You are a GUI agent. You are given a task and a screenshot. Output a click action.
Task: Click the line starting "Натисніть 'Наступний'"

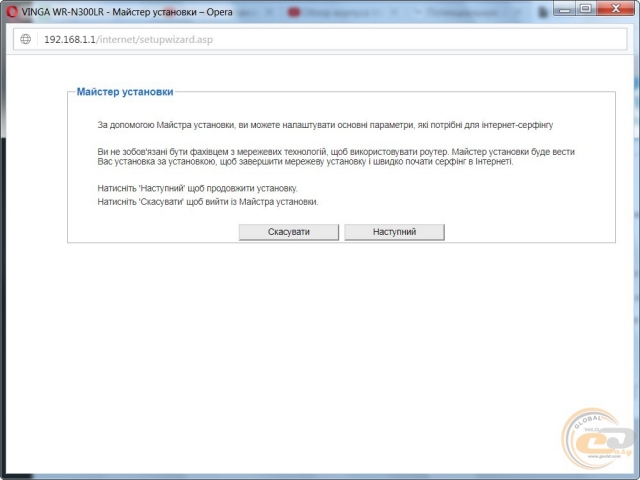[197, 188]
